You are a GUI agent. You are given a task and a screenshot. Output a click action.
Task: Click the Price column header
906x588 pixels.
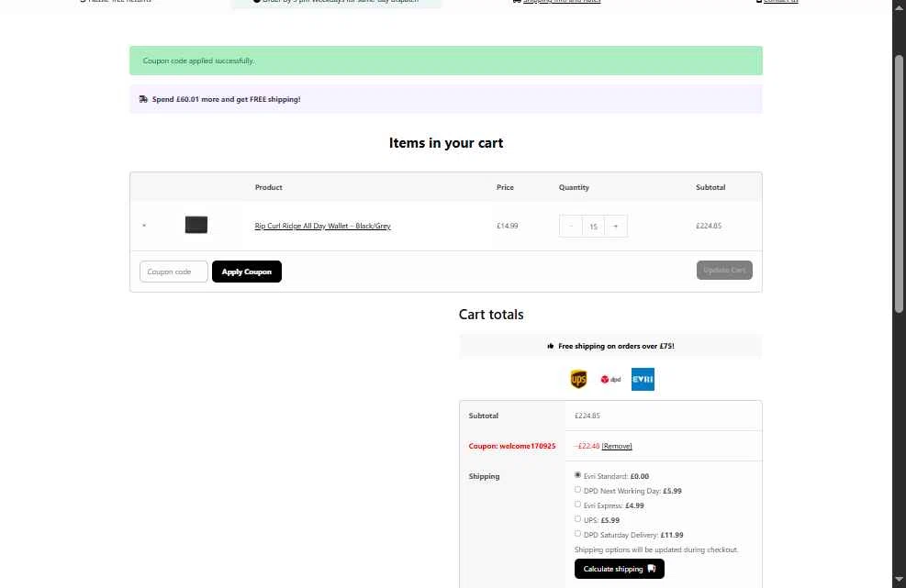click(505, 187)
